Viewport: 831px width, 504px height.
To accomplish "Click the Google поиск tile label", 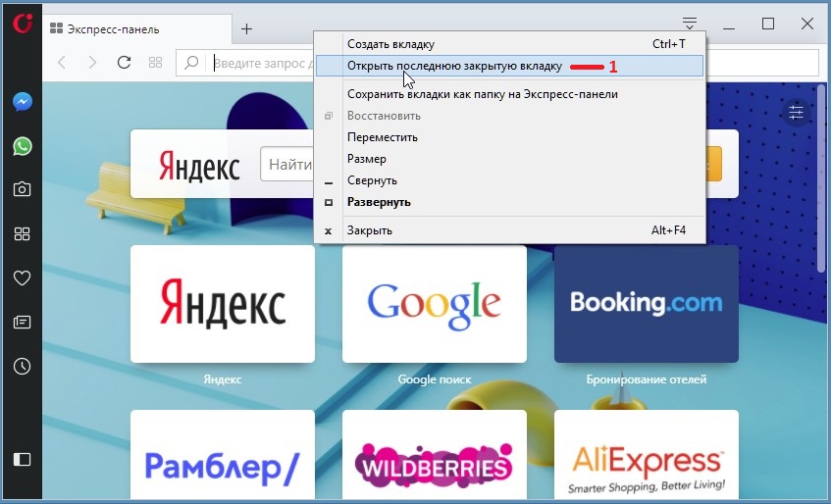I will 435,379.
